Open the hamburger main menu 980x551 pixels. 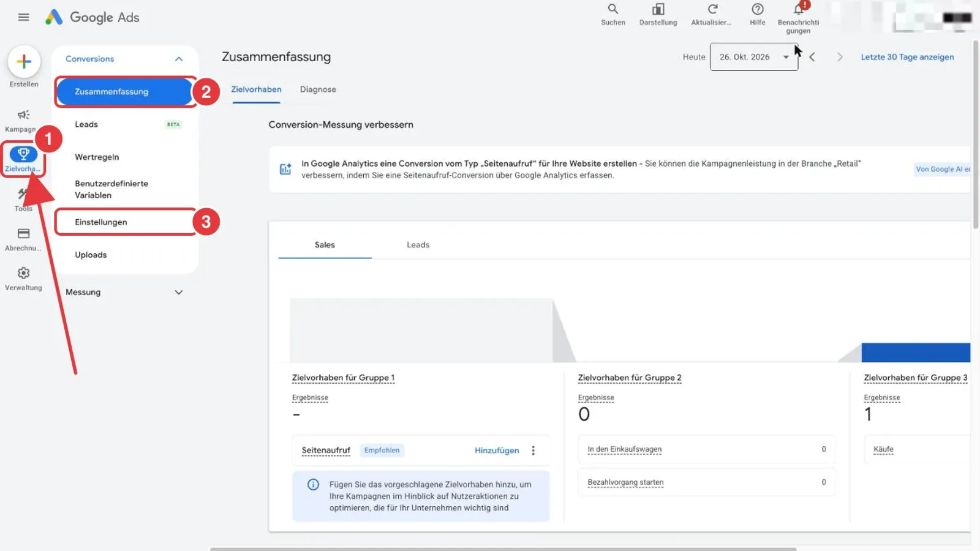click(24, 17)
